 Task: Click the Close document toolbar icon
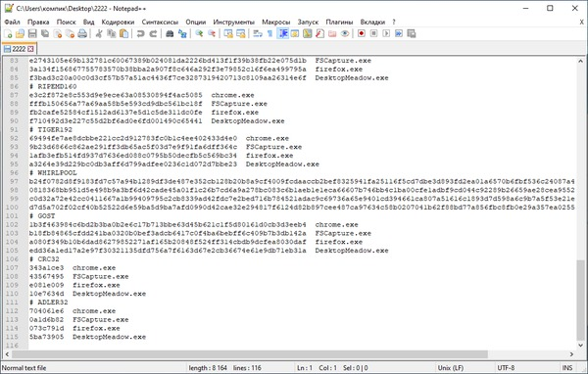coord(58,33)
